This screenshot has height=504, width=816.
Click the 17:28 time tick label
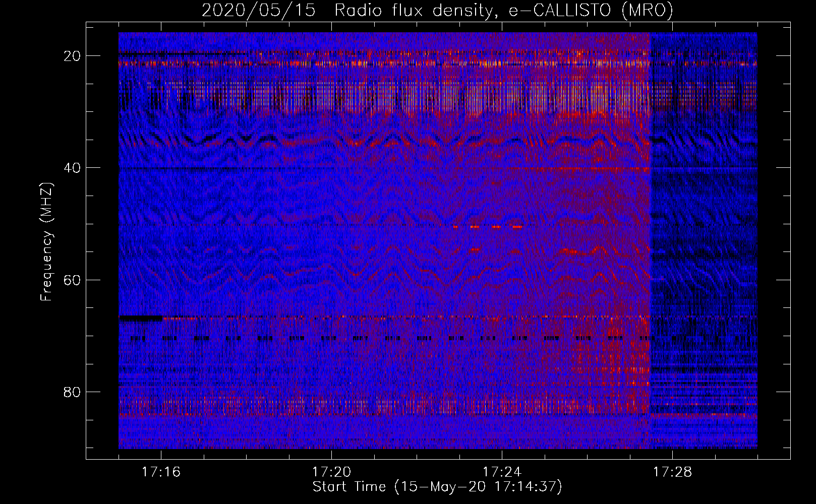pyautogui.click(x=672, y=472)
